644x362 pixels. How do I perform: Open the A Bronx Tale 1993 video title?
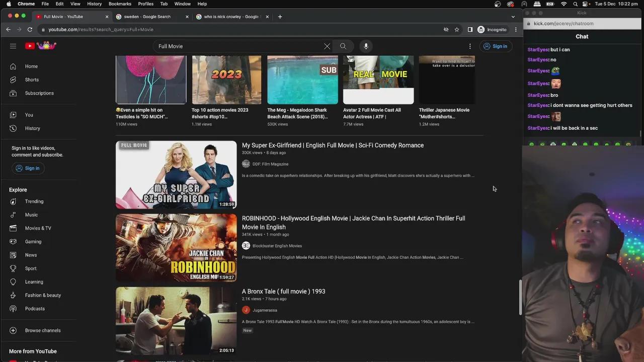[283, 292]
